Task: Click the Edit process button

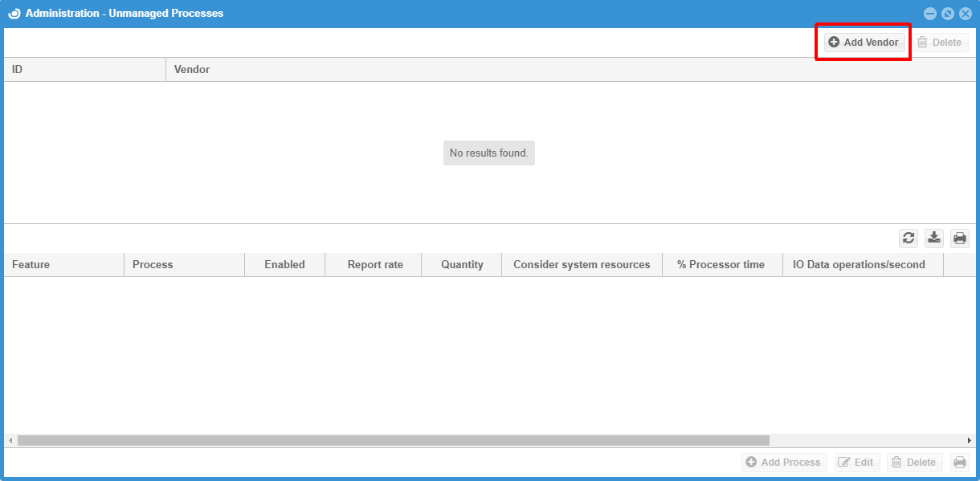Action: pos(856,463)
